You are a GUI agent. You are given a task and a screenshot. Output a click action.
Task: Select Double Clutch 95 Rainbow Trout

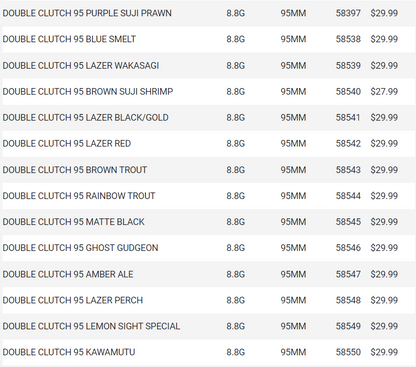(x=79, y=196)
